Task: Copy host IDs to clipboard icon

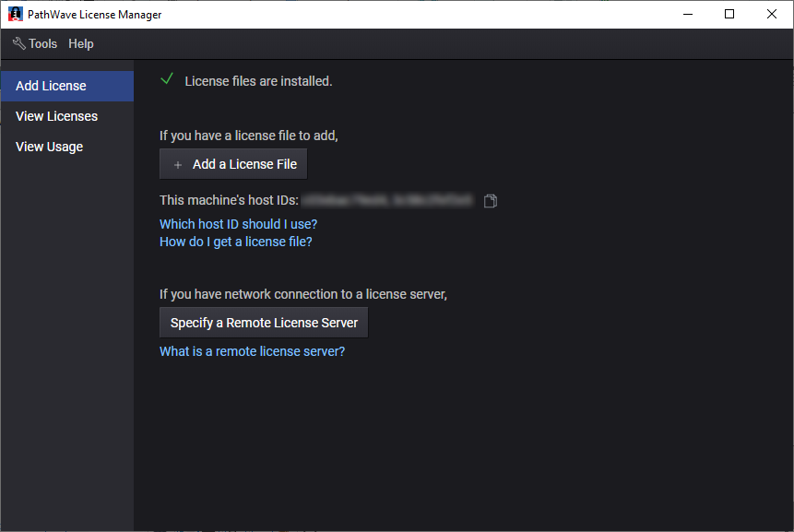Action: (x=491, y=201)
